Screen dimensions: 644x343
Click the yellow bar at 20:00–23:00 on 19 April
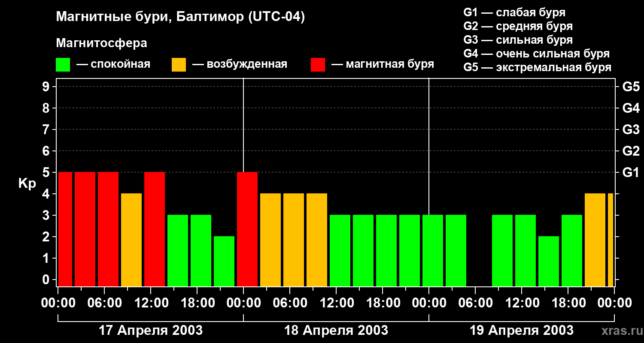click(x=595, y=240)
